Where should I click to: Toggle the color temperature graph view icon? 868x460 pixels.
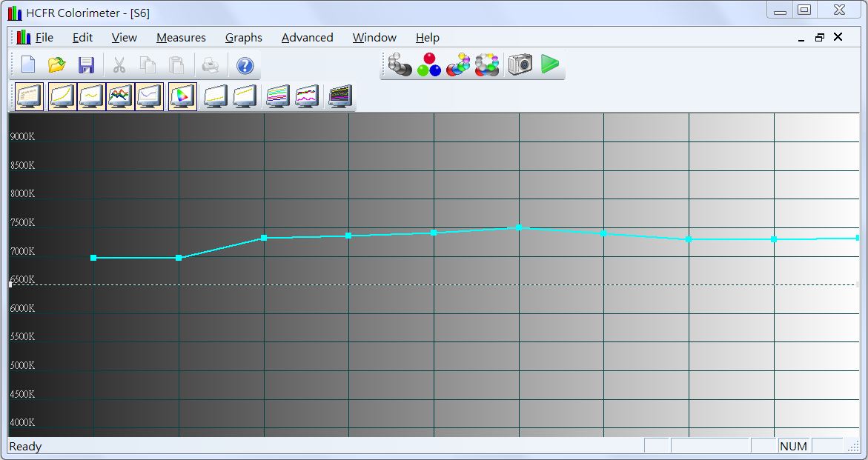(150, 97)
